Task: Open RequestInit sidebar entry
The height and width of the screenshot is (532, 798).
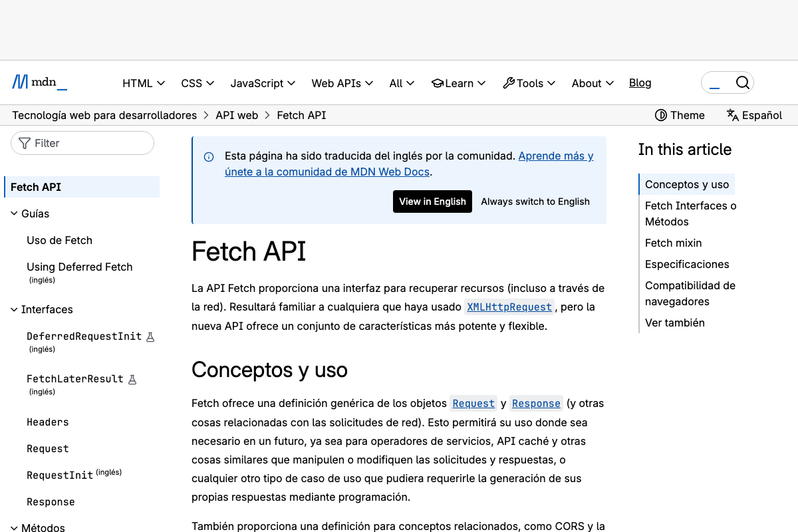Action: [60, 475]
